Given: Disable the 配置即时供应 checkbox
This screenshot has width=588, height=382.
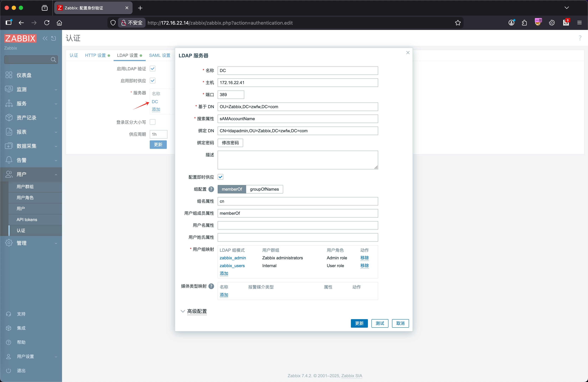Looking at the screenshot, I should pyautogui.click(x=220, y=177).
